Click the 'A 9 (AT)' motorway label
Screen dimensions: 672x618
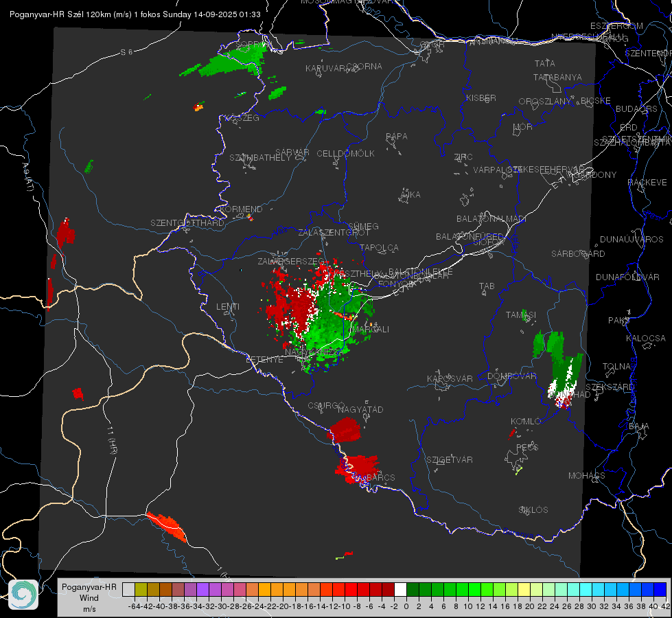(28, 177)
